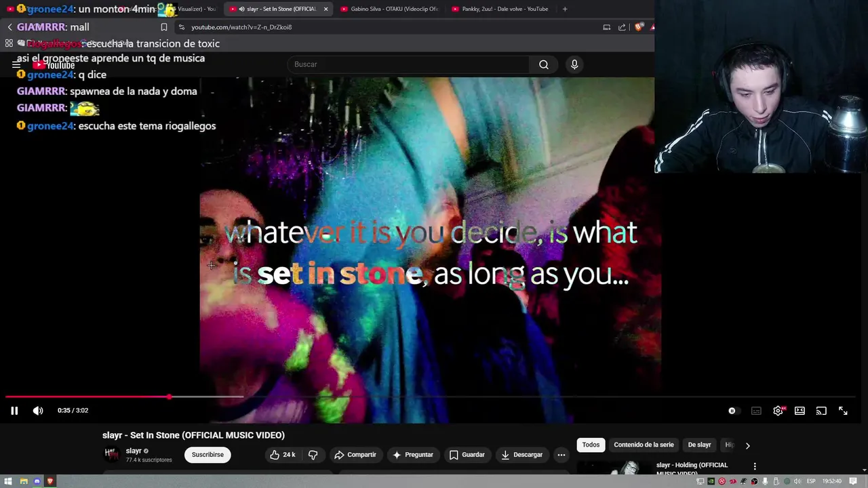Viewport: 868px width, 488px height.
Task: Pause the video with the pause button
Action: pos(14,410)
